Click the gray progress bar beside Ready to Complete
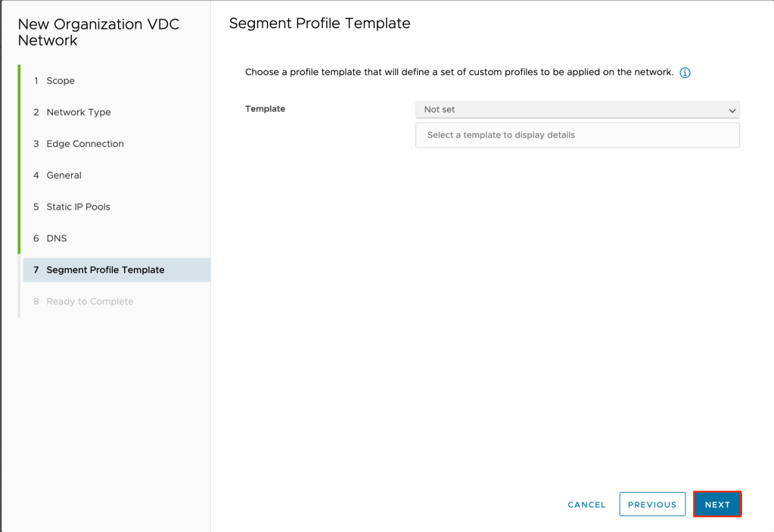Screen dimensions: 774x532 pyautogui.click(x=20, y=301)
